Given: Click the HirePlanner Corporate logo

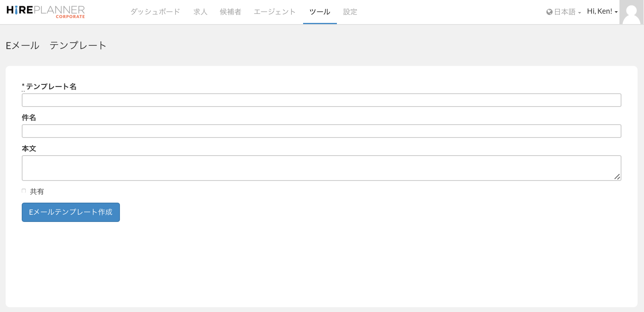Looking at the screenshot, I should 45,12.
